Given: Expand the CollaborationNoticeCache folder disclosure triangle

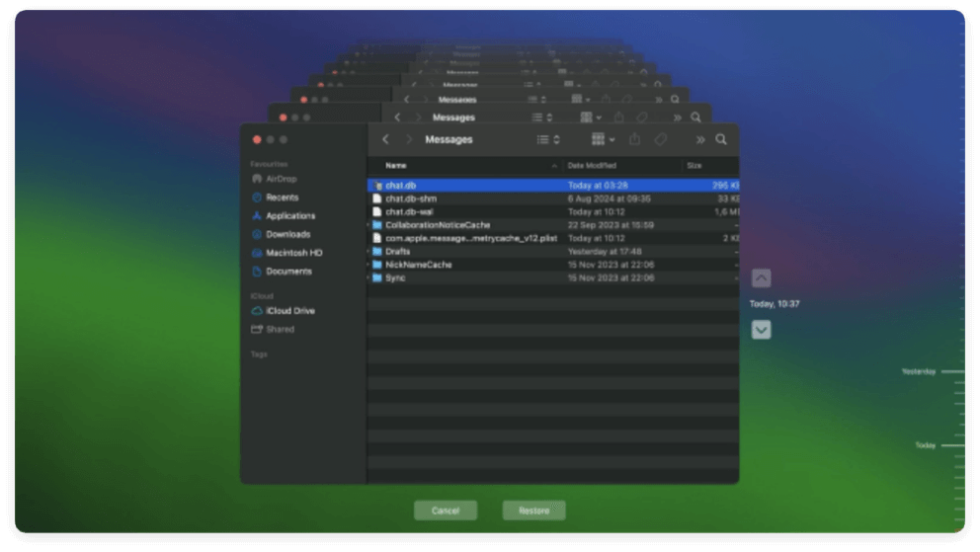Looking at the screenshot, I should tap(368, 225).
